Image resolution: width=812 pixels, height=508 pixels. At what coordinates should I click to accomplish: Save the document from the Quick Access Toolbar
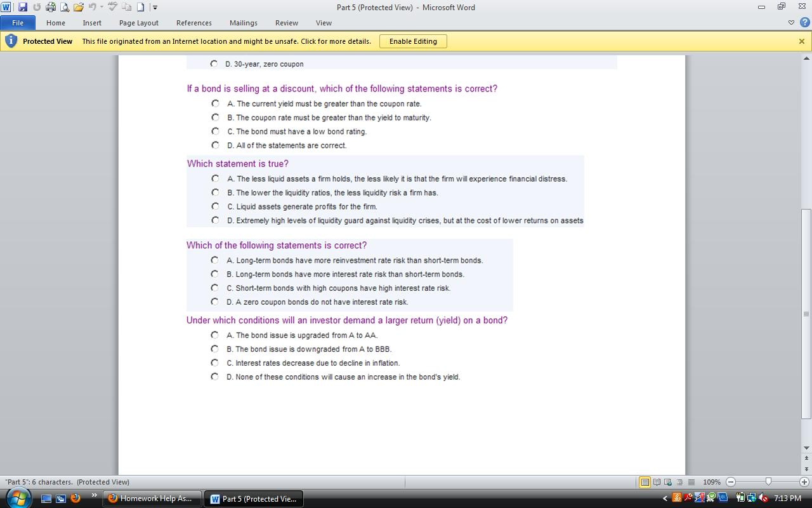[23, 7]
